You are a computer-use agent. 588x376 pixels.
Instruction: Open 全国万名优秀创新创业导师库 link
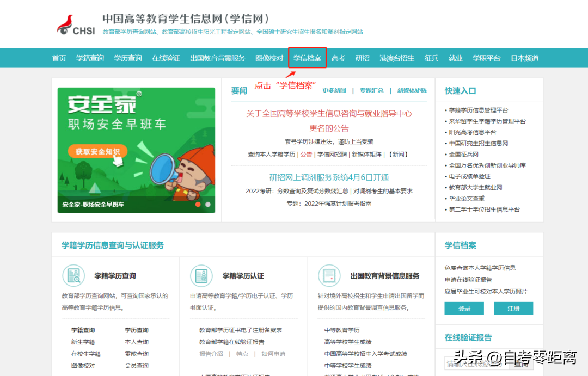pos(487,165)
